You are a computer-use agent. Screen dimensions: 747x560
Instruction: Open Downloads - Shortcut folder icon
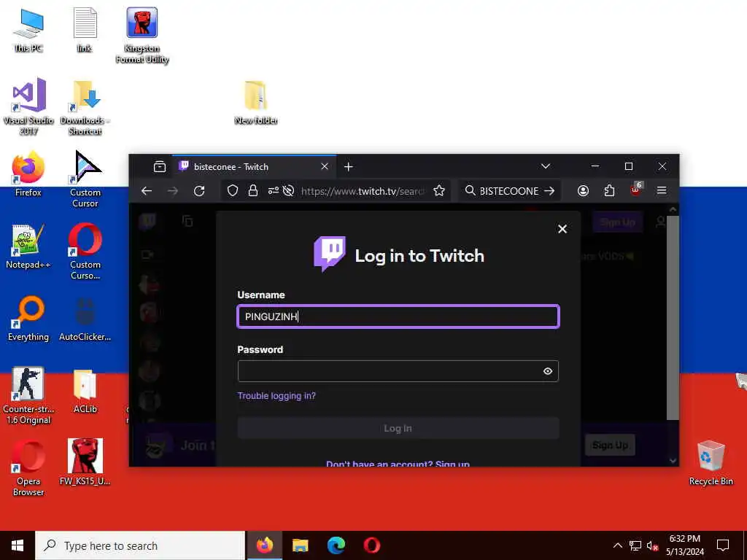point(85,108)
